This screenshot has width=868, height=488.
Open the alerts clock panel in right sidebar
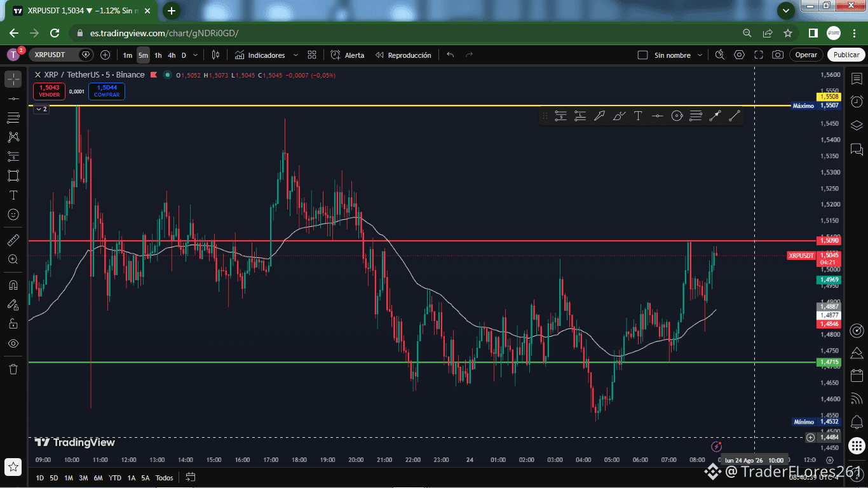pyautogui.click(x=857, y=101)
